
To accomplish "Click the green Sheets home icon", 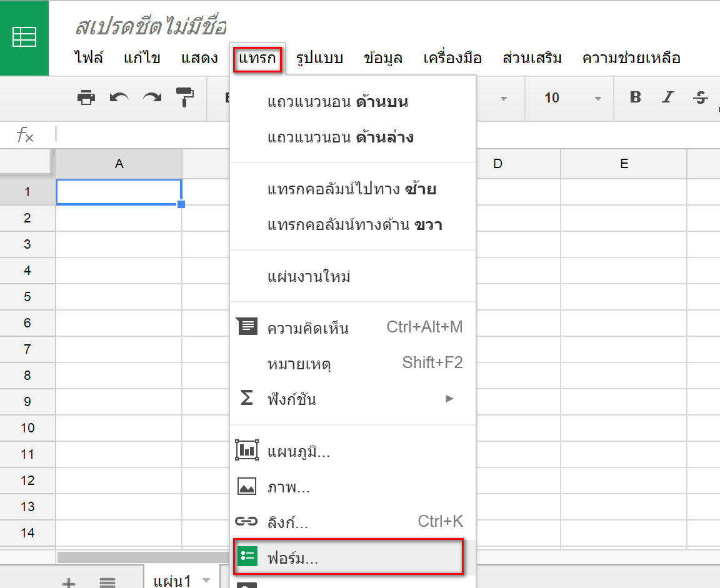I will tap(24, 37).
